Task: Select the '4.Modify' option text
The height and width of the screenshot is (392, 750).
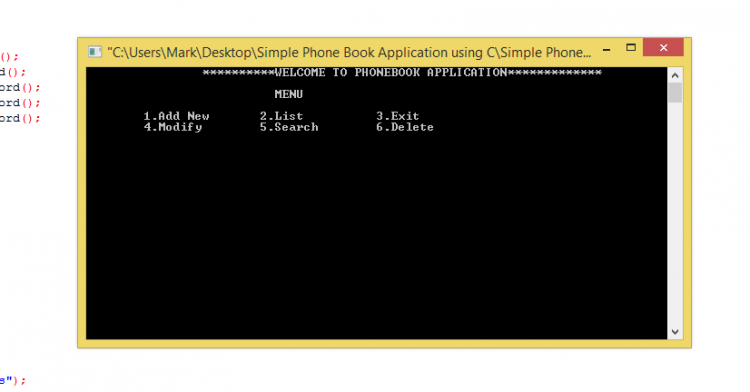Action: point(173,127)
